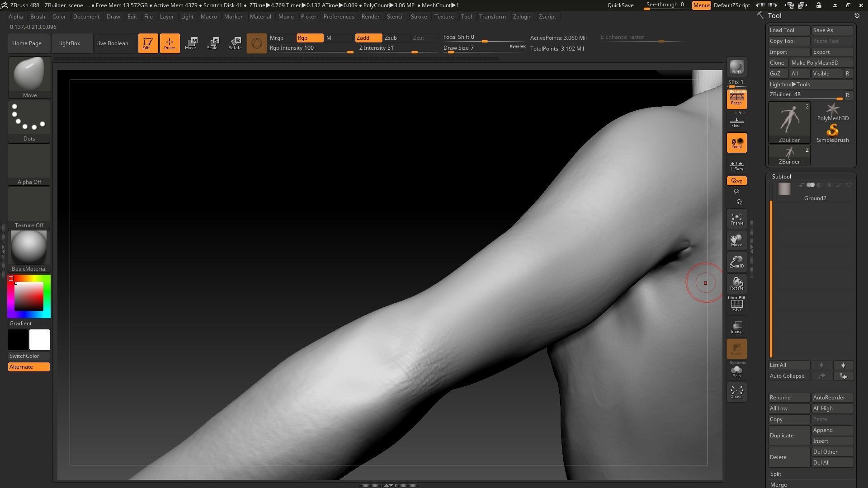The width and height of the screenshot is (868, 488).
Task: Click the Make PolyMesh3D button
Action: click(x=821, y=63)
